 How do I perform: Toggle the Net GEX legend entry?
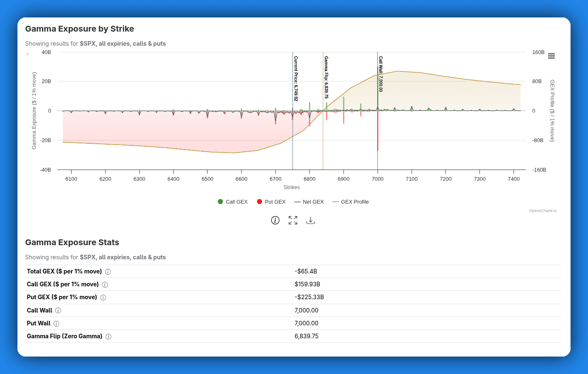tap(309, 202)
